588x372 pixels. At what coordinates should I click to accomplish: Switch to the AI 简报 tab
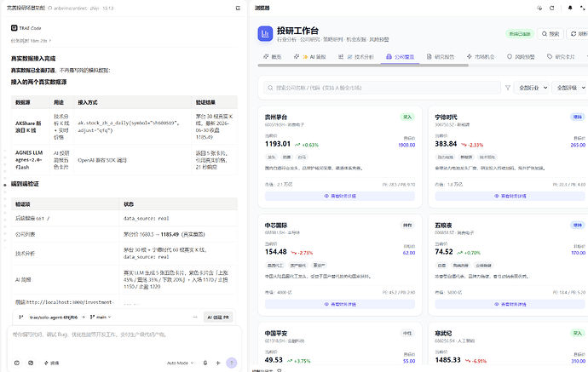point(309,56)
